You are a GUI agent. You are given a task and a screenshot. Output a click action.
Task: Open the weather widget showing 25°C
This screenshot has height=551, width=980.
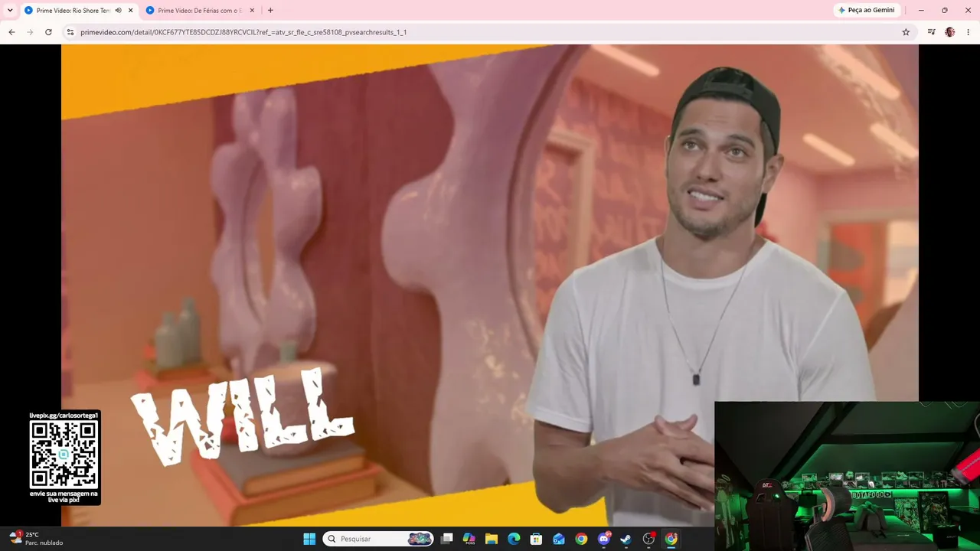pos(35,539)
